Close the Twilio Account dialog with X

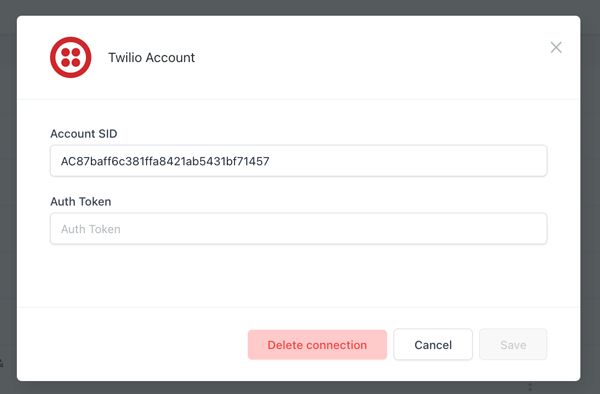coord(556,47)
